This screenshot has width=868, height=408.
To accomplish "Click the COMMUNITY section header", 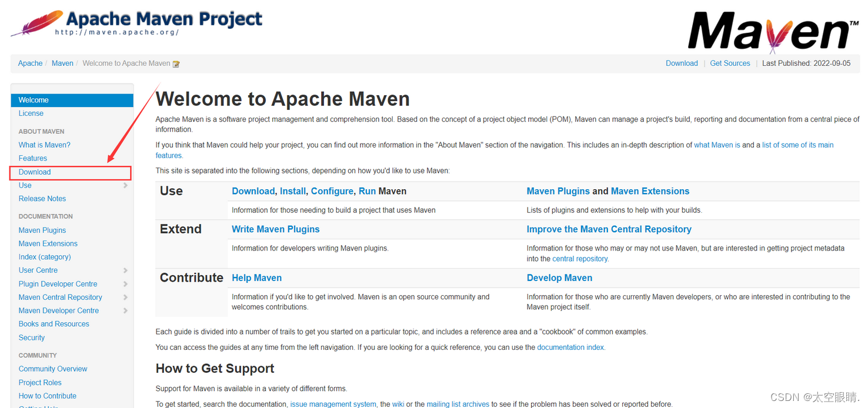I will 38,356.
